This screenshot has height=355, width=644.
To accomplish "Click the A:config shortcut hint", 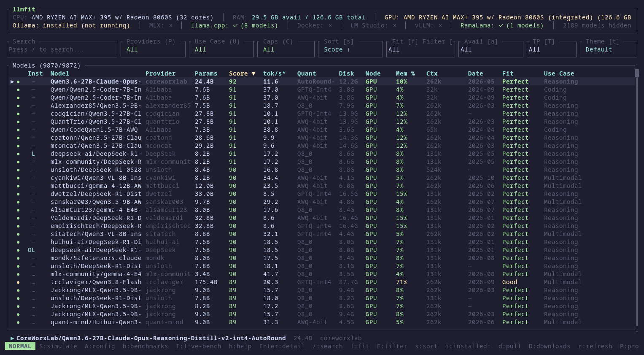I will [100, 346].
